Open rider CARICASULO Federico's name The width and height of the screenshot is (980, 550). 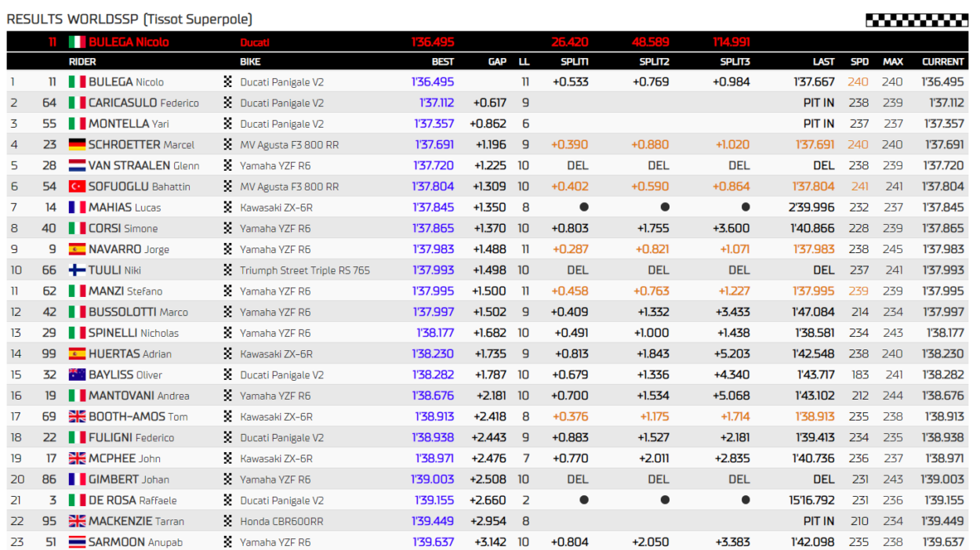pos(143,103)
